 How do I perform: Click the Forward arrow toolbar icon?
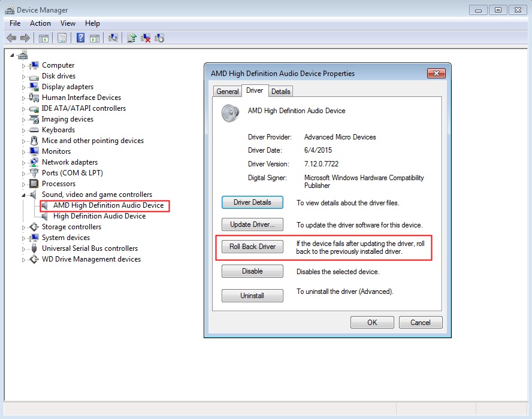pos(25,38)
